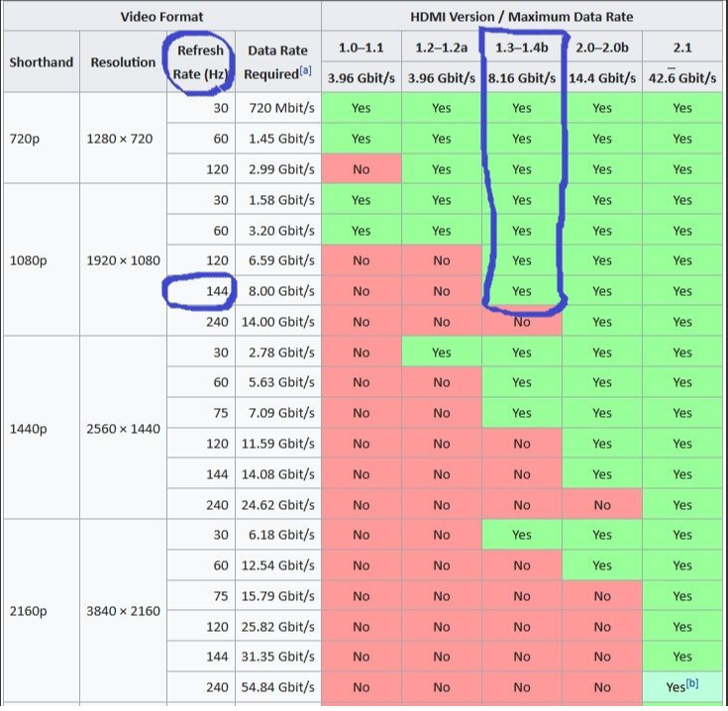Click the 24.62 Gbit/s data rate cell
Viewport: 728px width, 711px height.
pyautogui.click(x=278, y=504)
